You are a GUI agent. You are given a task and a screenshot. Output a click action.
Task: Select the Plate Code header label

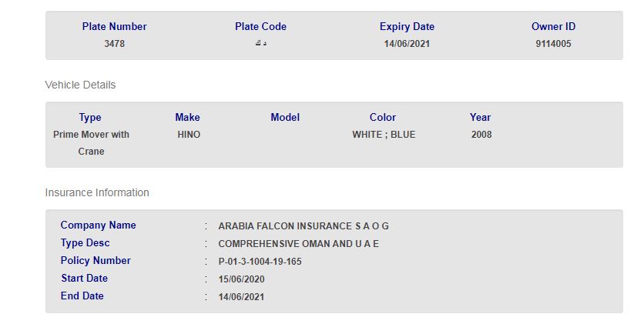(260, 27)
